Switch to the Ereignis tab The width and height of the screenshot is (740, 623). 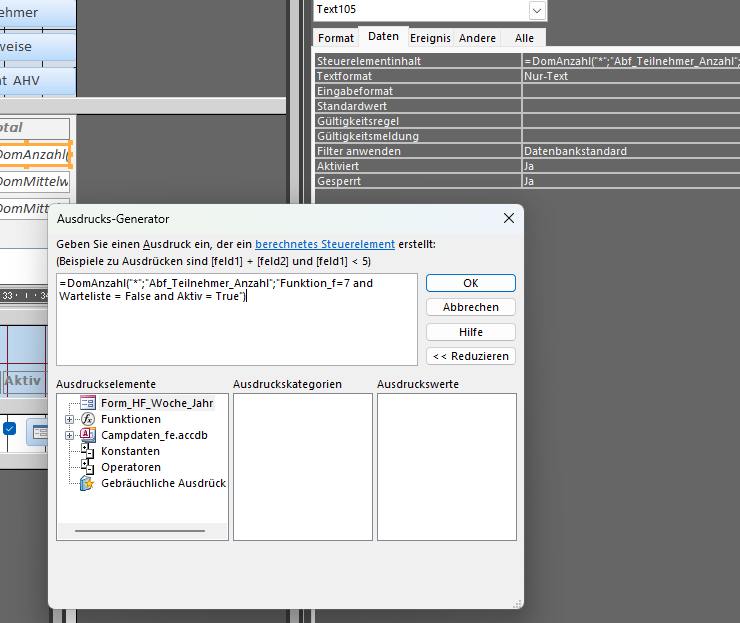430,38
